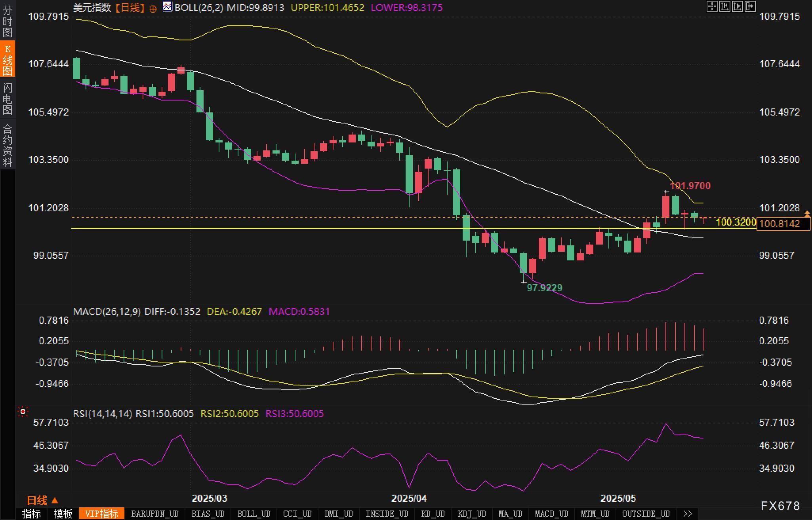
Task: Open the 指标 indicator menu
Action: point(31,514)
